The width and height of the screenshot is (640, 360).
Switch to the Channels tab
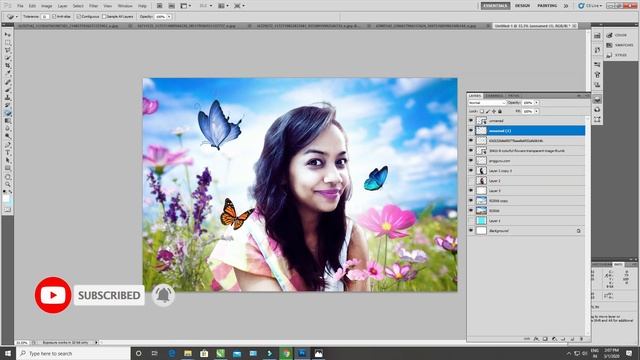[x=494, y=96]
